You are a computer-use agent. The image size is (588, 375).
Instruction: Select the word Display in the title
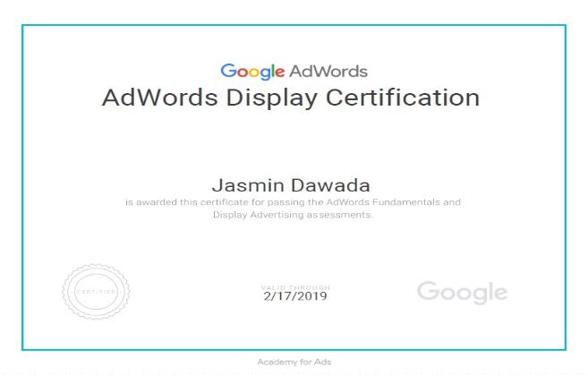coord(268,98)
